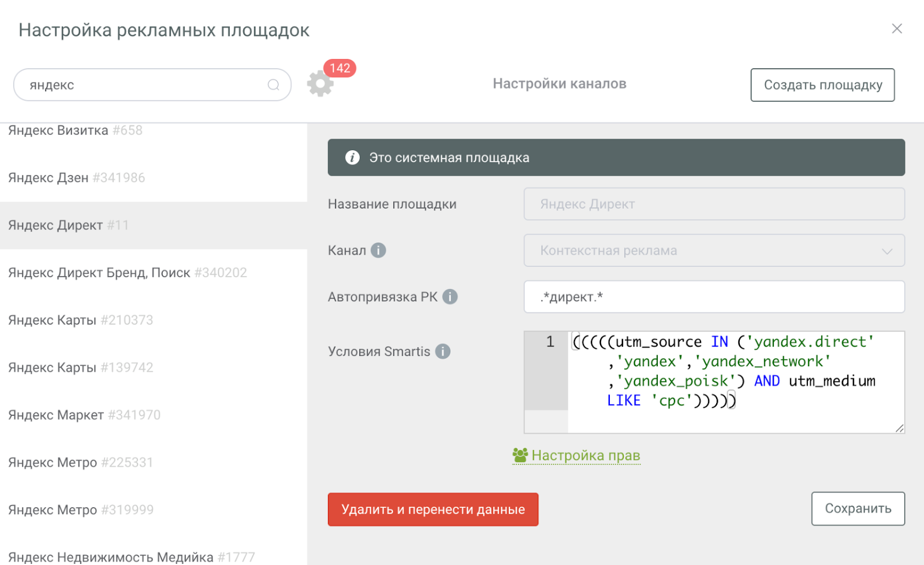Select Яндекс Метро #319999
Image resolution: width=924 pixels, height=565 pixels.
(153, 510)
